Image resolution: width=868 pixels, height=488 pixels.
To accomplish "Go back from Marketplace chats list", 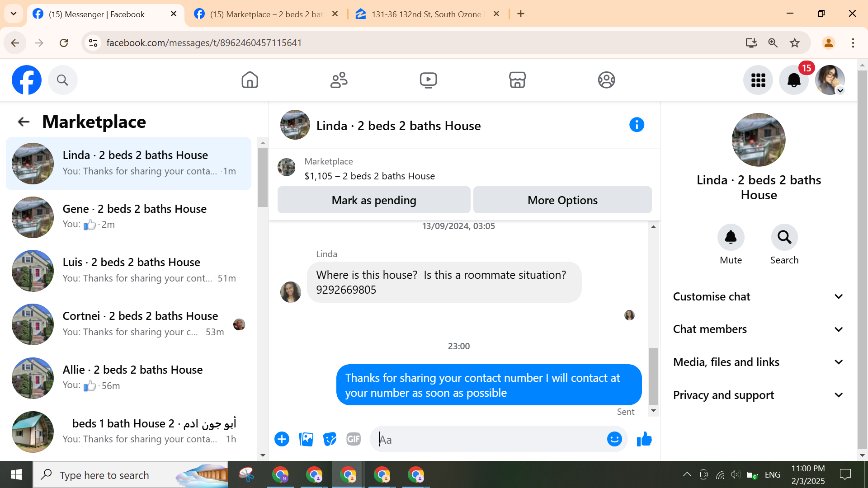I will click(24, 122).
